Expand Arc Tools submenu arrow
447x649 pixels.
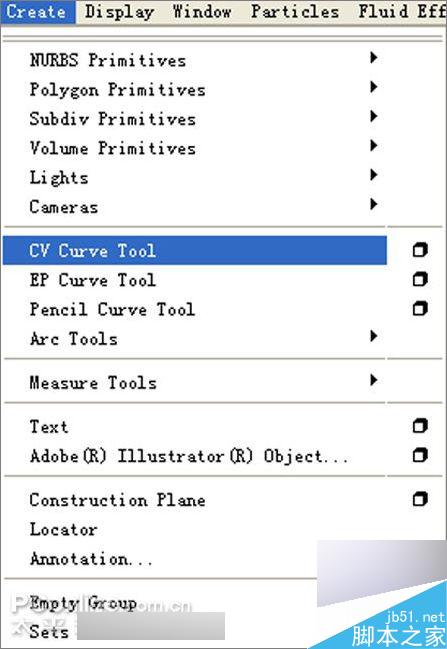point(373,336)
